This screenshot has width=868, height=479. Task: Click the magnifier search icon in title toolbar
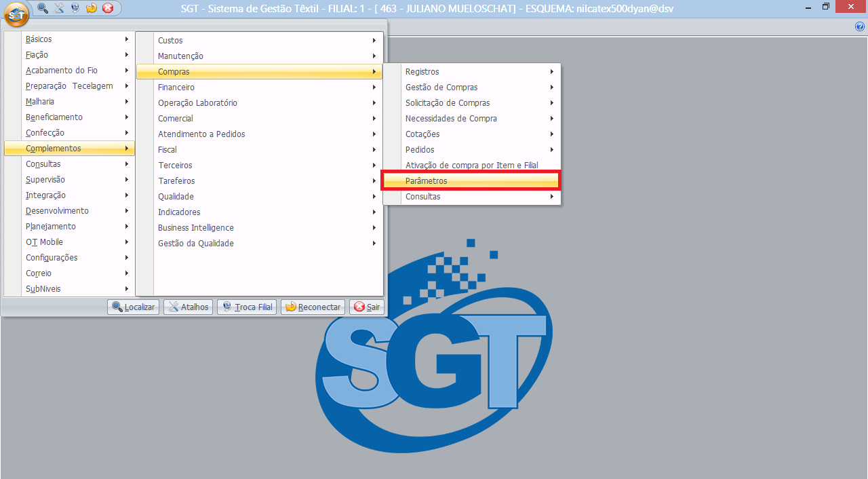coord(43,8)
